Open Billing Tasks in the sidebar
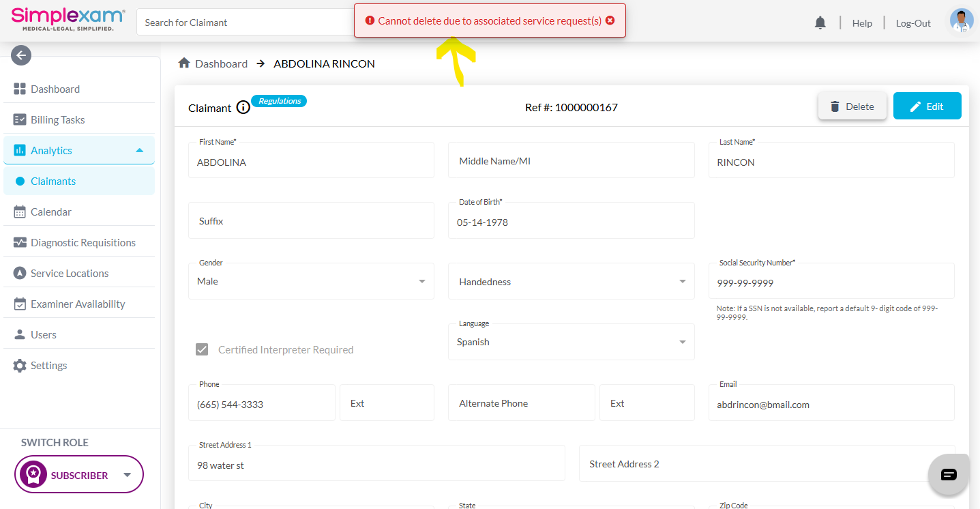The height and width of the screenshot is (509, 980). 79,119
